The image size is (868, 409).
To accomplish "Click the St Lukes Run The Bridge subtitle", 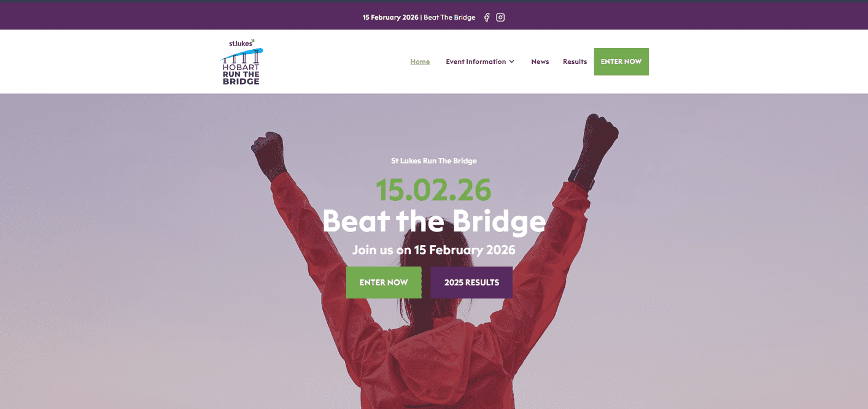I will tap(434, 161).
